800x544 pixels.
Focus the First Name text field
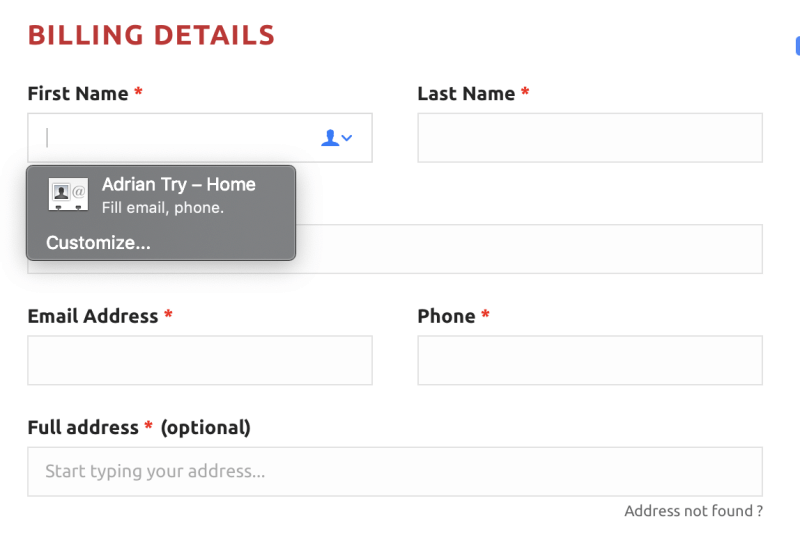pos(199,138)
